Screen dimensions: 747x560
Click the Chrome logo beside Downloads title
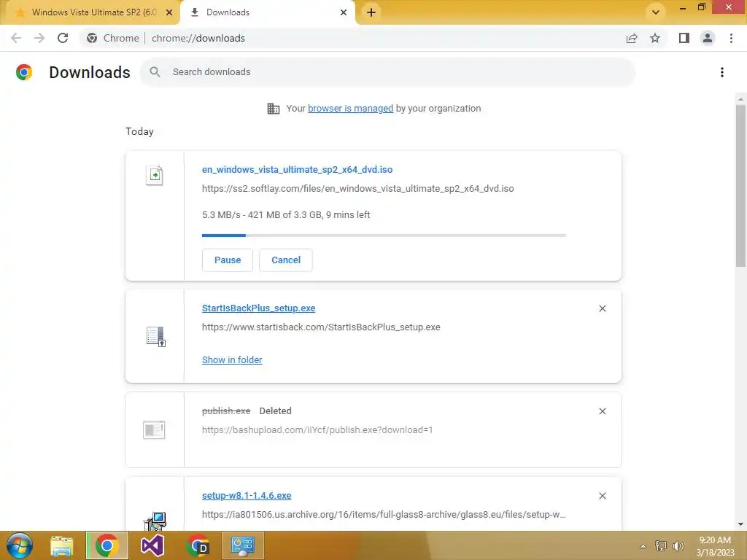[24, 72]
